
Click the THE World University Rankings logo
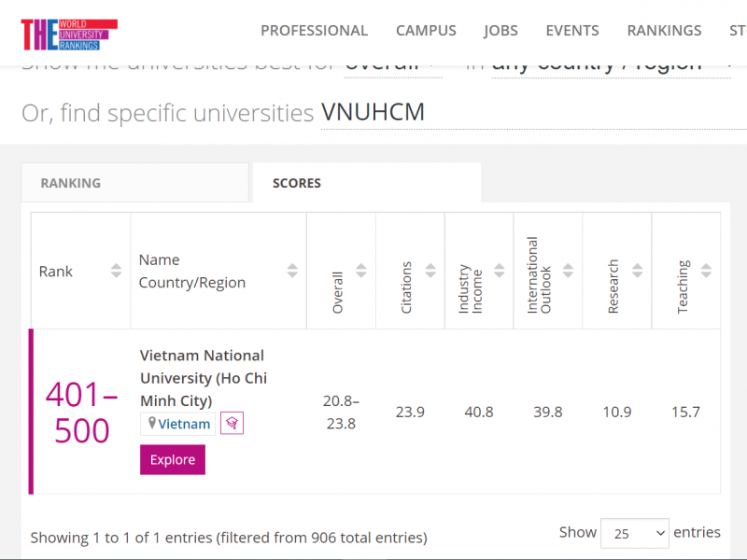pos(69,33)
